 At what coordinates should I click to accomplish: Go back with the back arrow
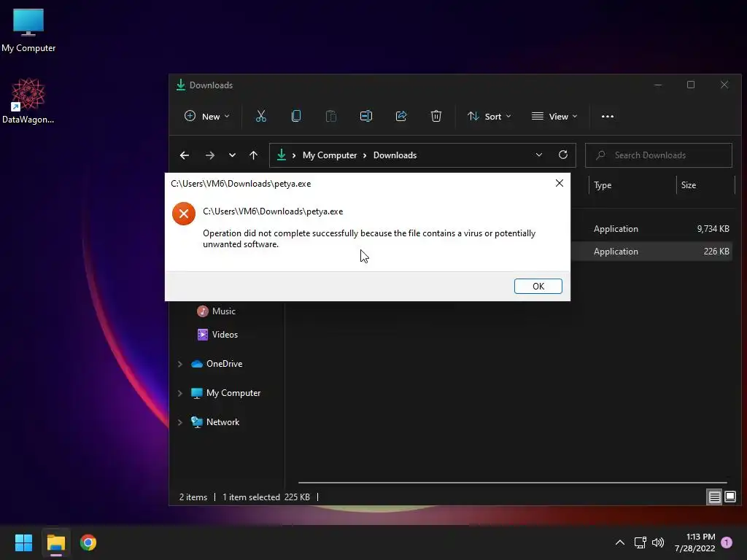point(185,155)
